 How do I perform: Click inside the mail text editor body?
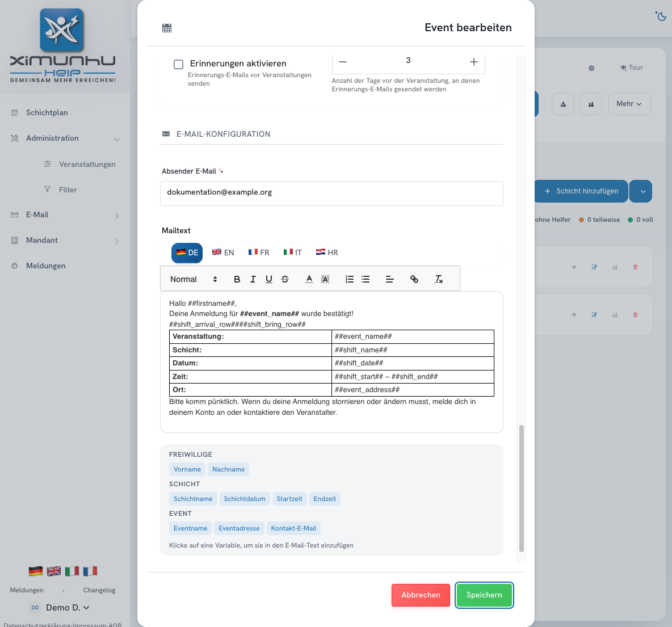click(x=331, y=362)
